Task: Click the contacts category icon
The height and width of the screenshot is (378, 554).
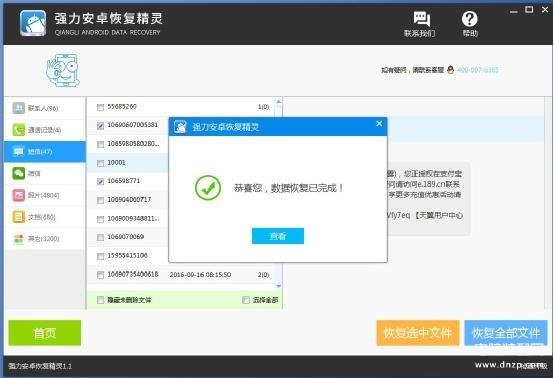Action: click(x=19, y=108)
